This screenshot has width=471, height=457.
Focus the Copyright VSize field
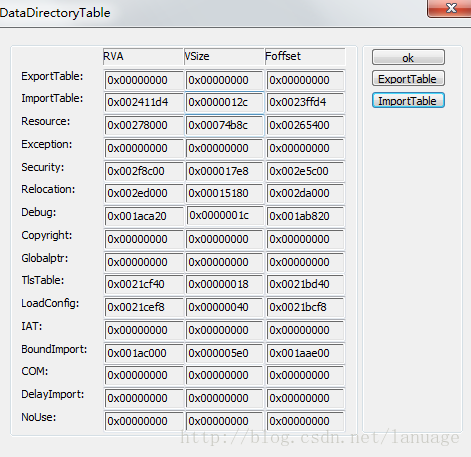[225, 239]
